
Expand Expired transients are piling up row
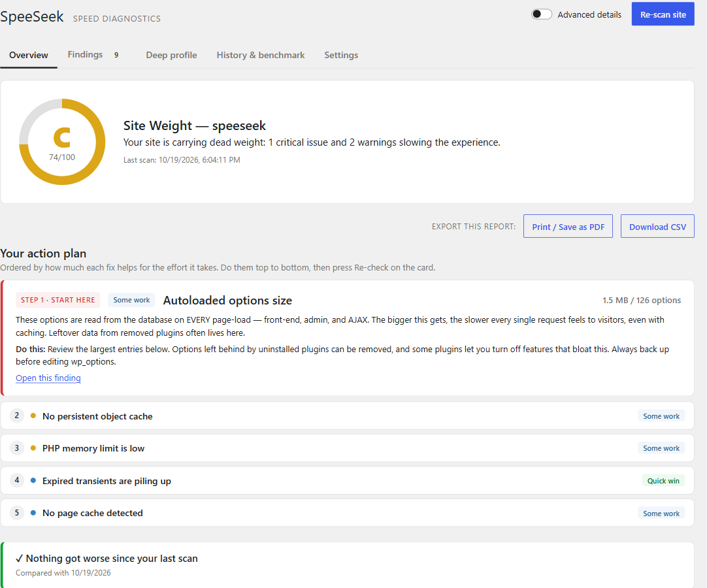[347, 480]
